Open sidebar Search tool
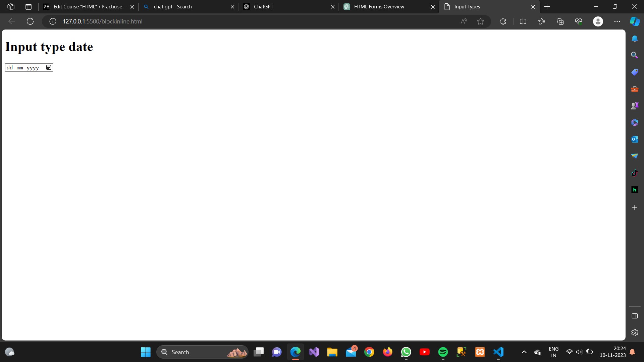The width and height of the screenshot is (644, 362). point(635,55)
